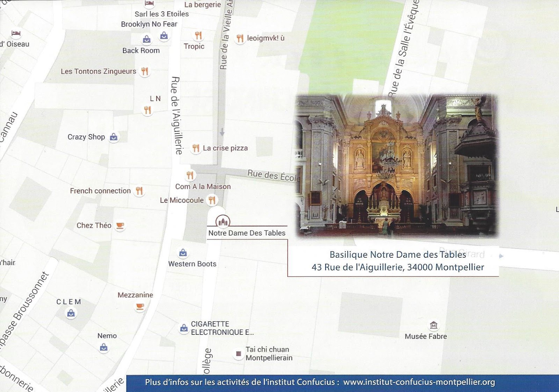Click the 'CIGARETTE ELECTRONIQUE E...' label
The height and width of the screenshot is (392, 559).
[222, 328]
